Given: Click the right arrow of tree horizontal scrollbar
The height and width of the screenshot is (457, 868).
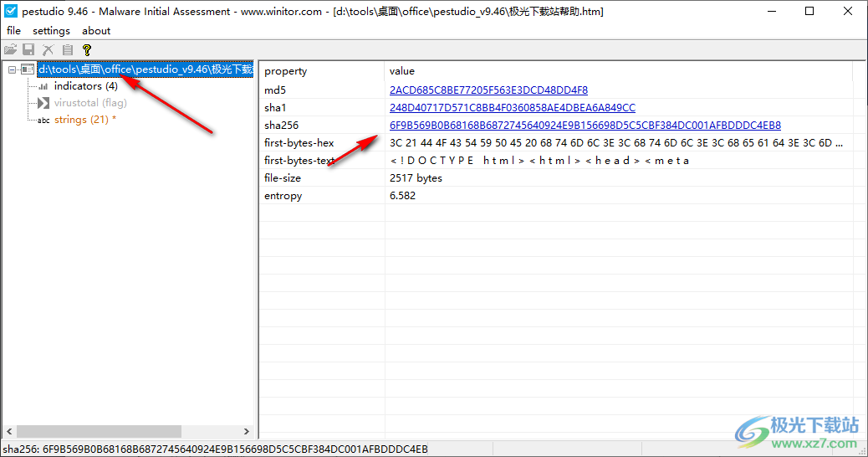Looking at the screenshot, I should pos(247,431).
